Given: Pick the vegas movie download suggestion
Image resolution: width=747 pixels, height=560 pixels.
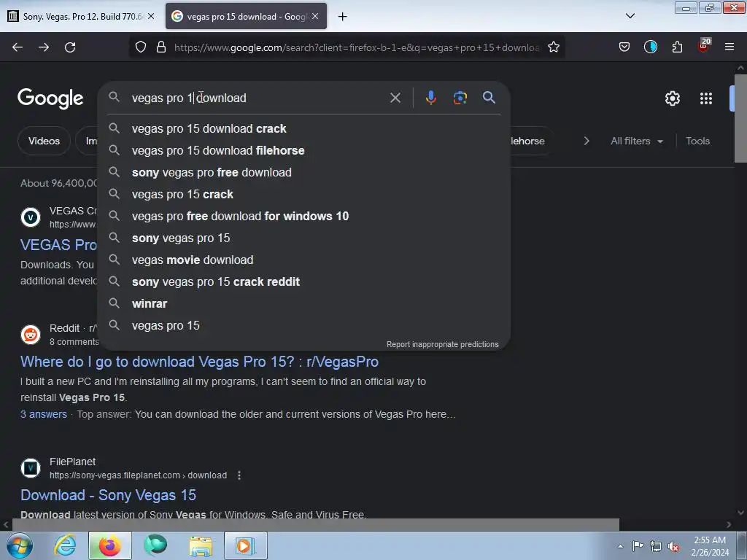Looking at the screenshot, I should (304, 260).
